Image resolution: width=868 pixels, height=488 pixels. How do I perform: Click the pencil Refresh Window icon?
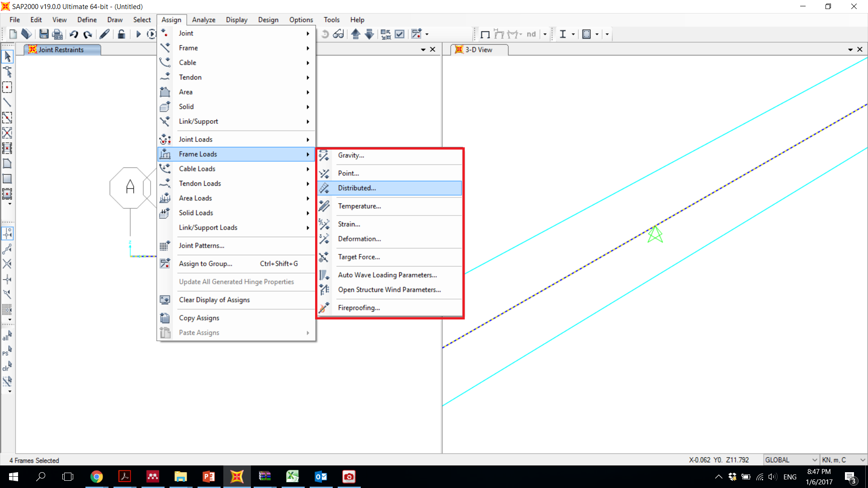pos(104,34)
